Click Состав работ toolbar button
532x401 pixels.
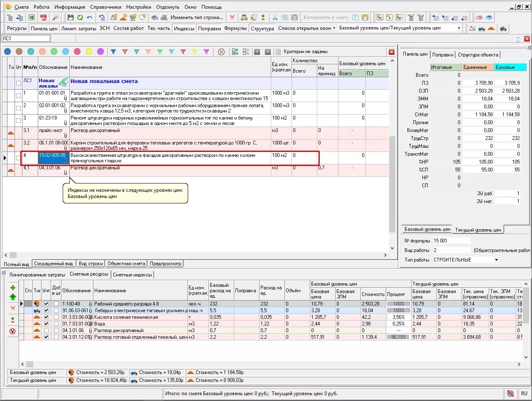(x=128, y=28)
